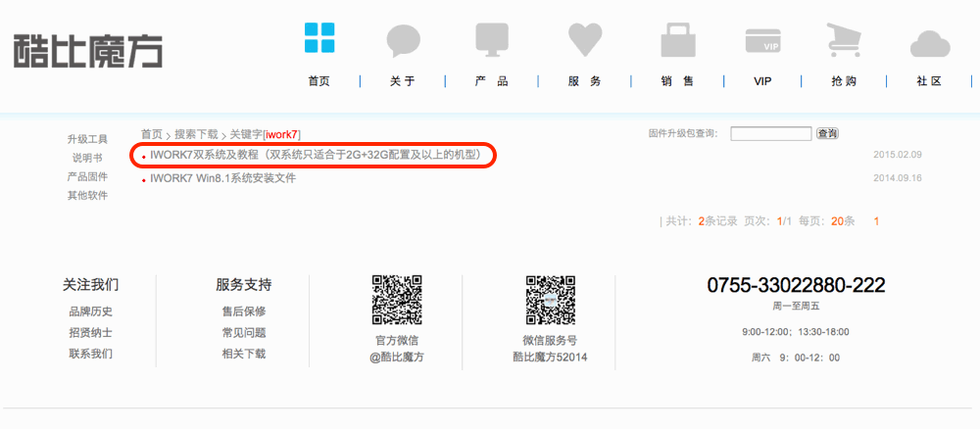Image resolution: width=980 pixels, height=429 pixels.
Task: Click 搜索下载 in the breadcrumb
Action: (196, 133)
